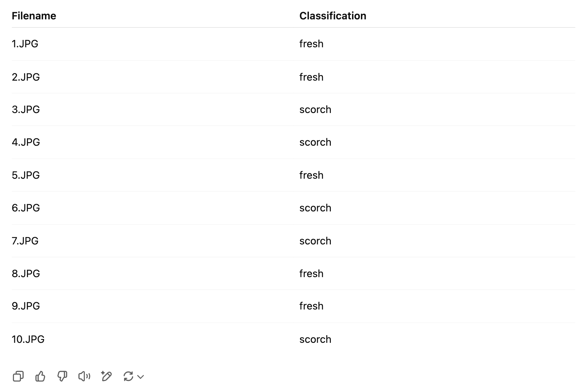Screen dimensions: 588x386
Task: Play the response with read aloud icon
Action: click(84, 376)
